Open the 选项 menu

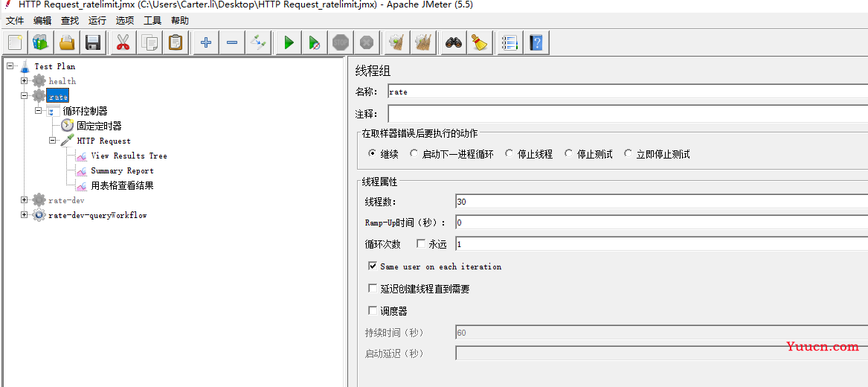pos(124,21)
